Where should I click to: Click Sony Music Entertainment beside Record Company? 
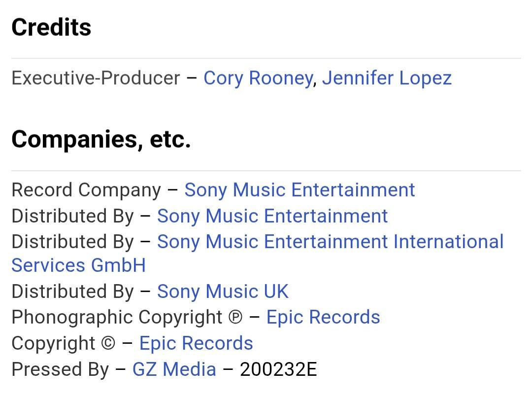coord(299,190)
